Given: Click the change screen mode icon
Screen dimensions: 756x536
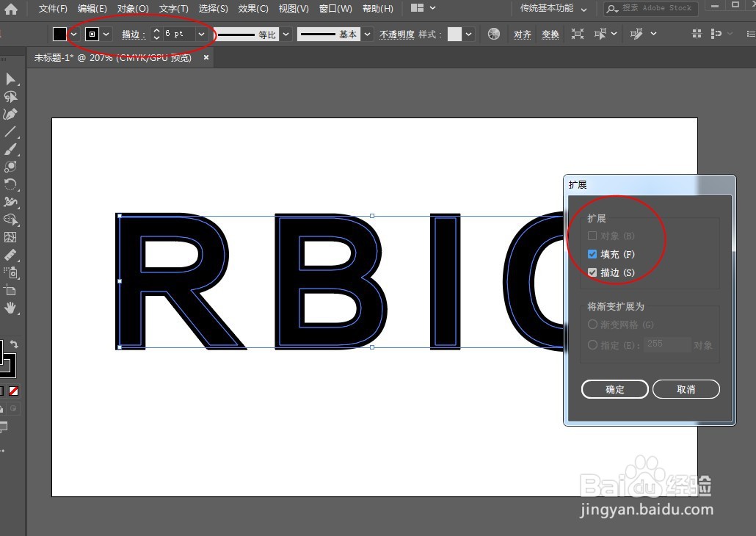Looking at the screenshot, I should coord(4,427).
